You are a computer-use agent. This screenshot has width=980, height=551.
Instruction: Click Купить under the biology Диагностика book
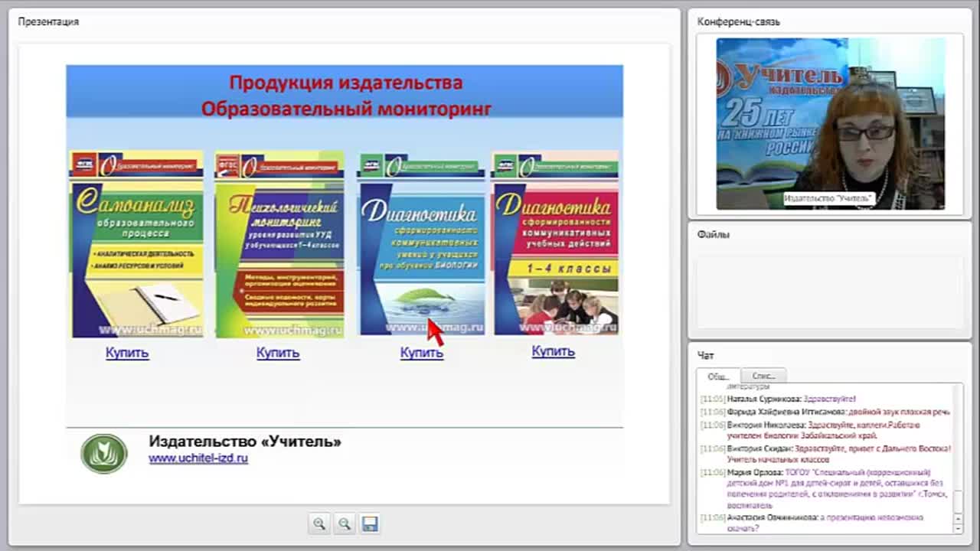422,353
